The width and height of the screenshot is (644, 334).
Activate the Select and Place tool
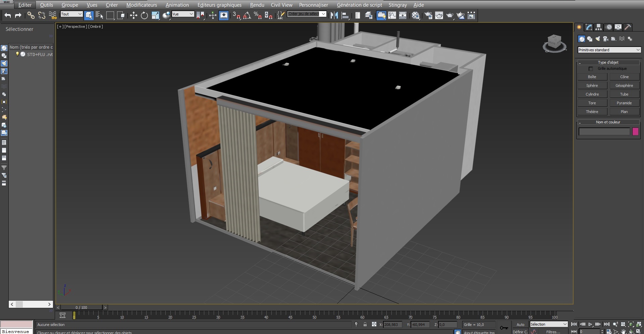(x=166, y=15)
